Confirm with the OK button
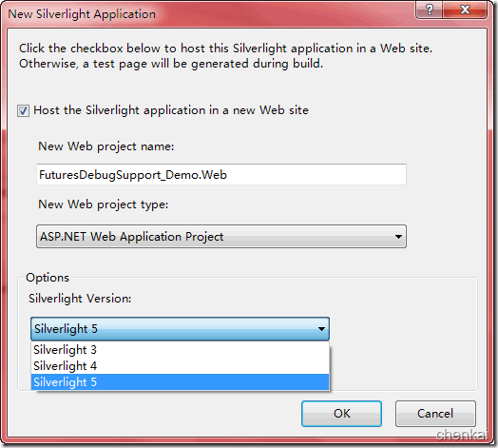498x448 pixels. (x=341, y=414)
